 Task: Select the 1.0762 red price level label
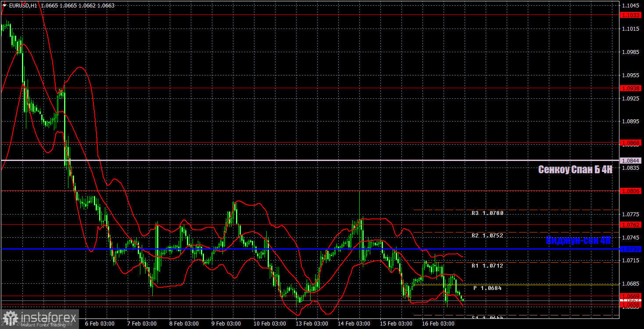click(x=631, y=225)
